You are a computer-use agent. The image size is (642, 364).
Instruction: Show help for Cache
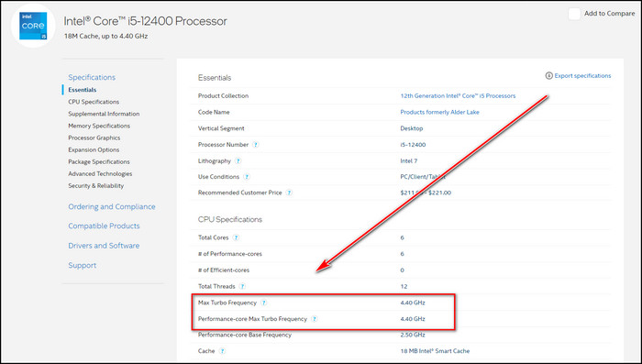click(x=222, y=351)
